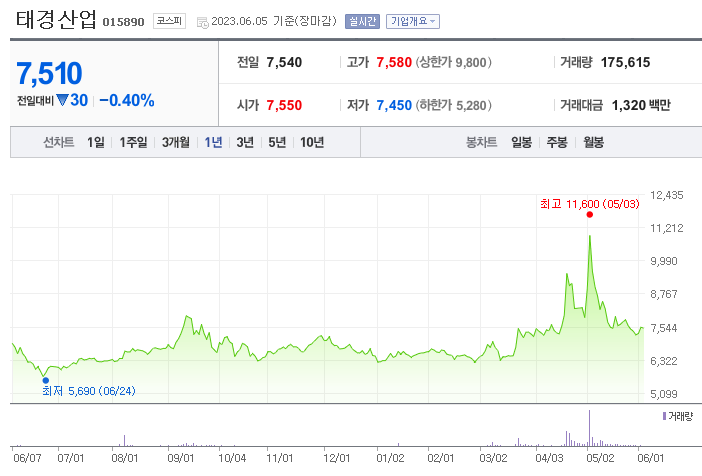702x476 pixels.
Task: Open the 기업개요 dropdown
Action: 412,21
